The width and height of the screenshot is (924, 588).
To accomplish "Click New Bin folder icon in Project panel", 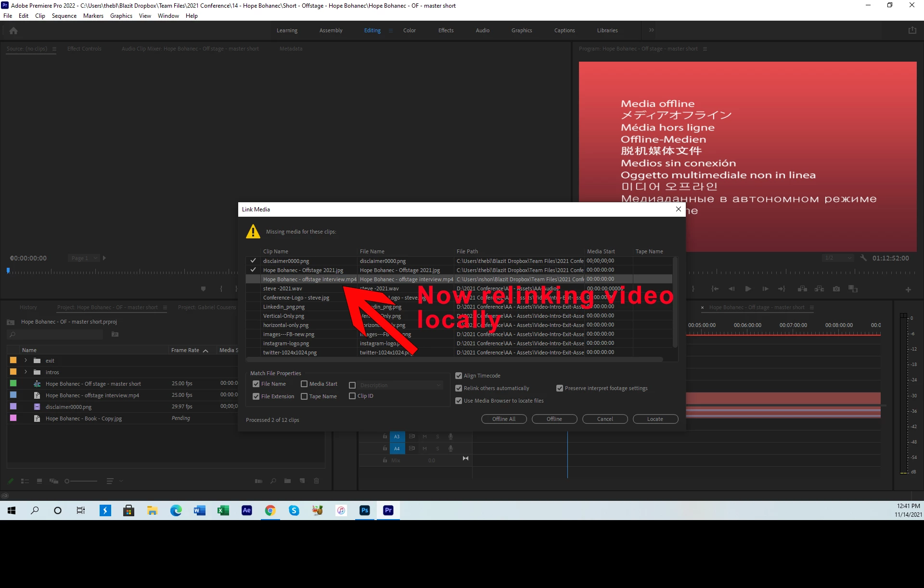I will pos(287,481).
